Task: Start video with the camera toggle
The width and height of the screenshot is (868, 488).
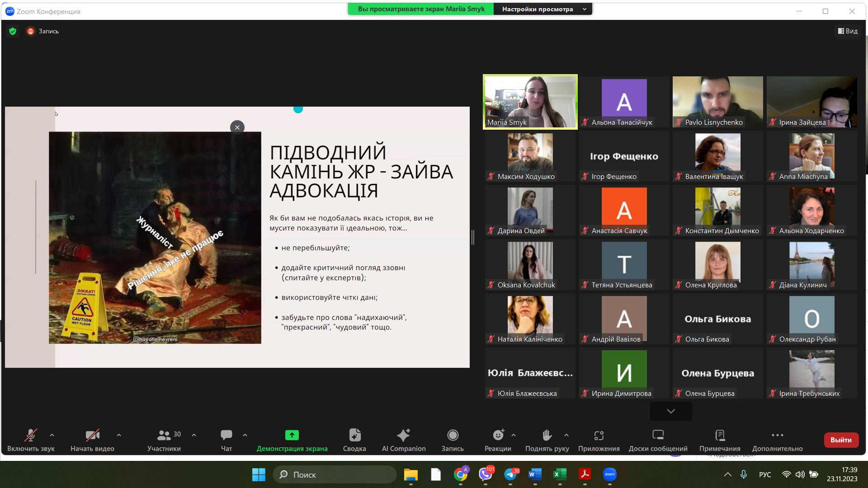Action: [x=92, y=435]
